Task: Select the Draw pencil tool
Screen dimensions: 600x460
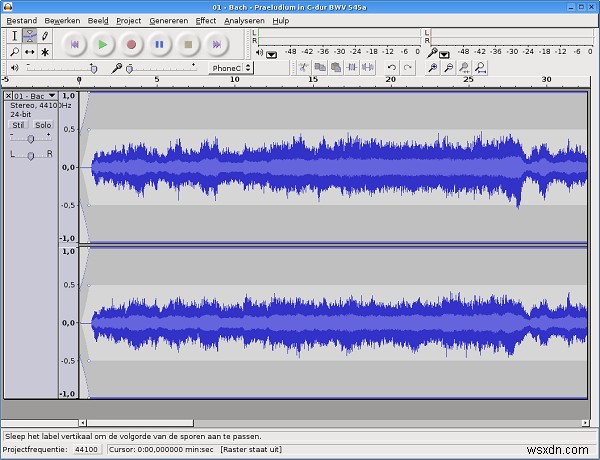Action: click(x=45, y=36)
